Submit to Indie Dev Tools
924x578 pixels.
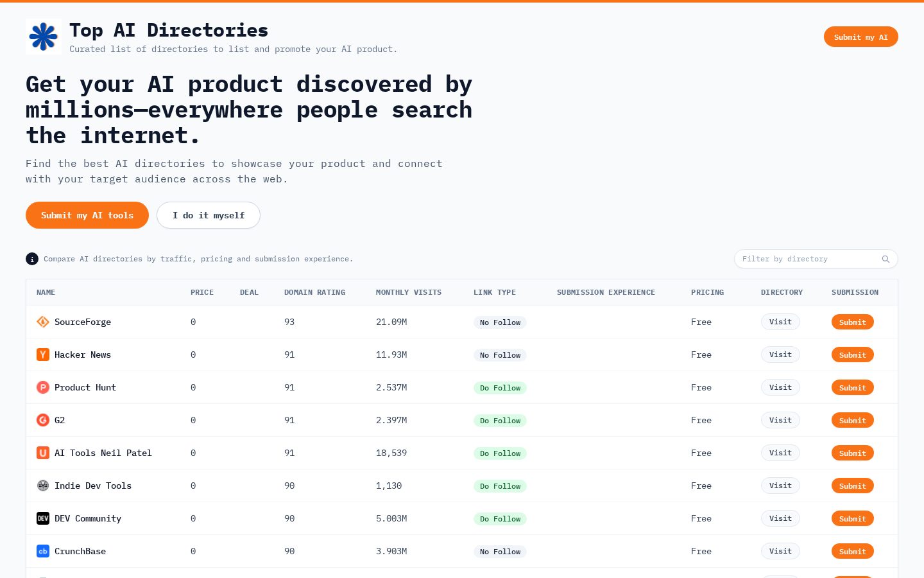click(852, 486)
